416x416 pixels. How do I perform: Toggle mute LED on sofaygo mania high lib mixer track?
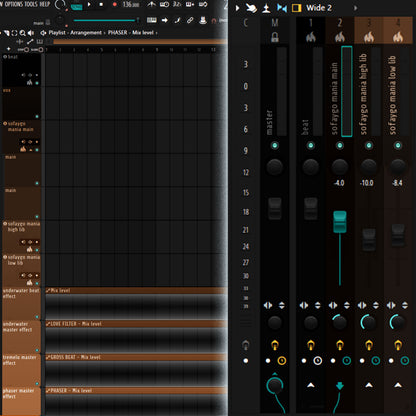click(369, 145)
